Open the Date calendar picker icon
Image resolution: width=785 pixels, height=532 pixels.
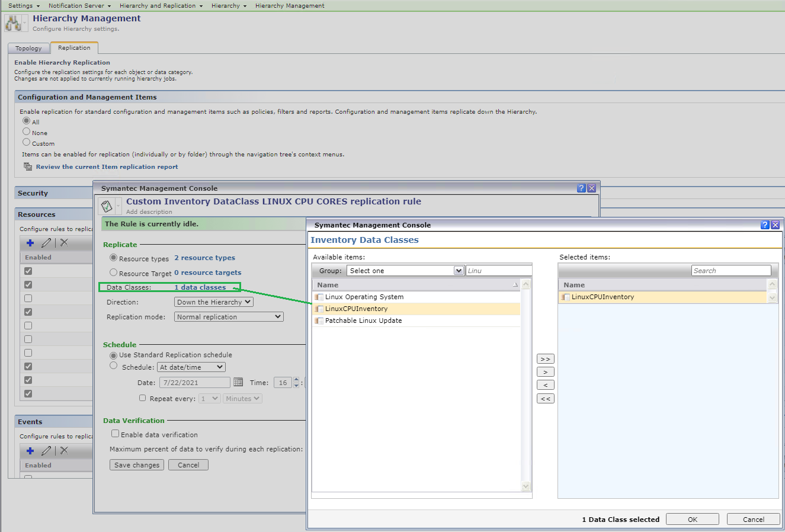pos(239,382)
